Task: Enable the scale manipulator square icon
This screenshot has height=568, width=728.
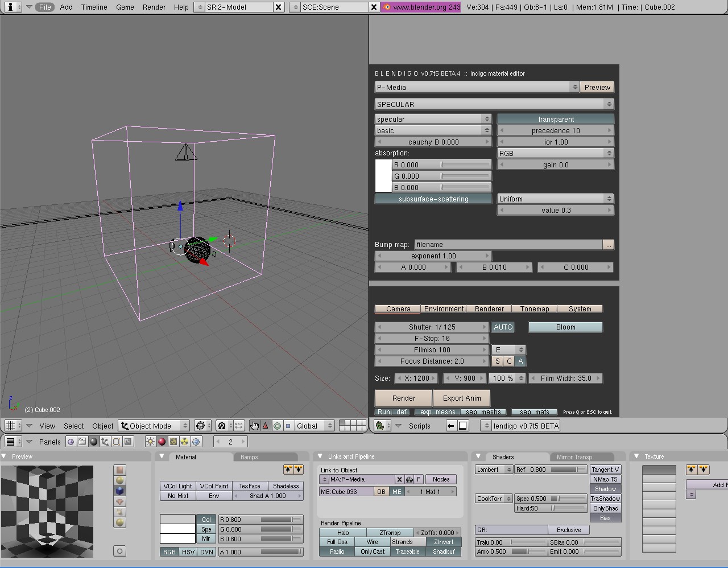Action: click(288, 426)
